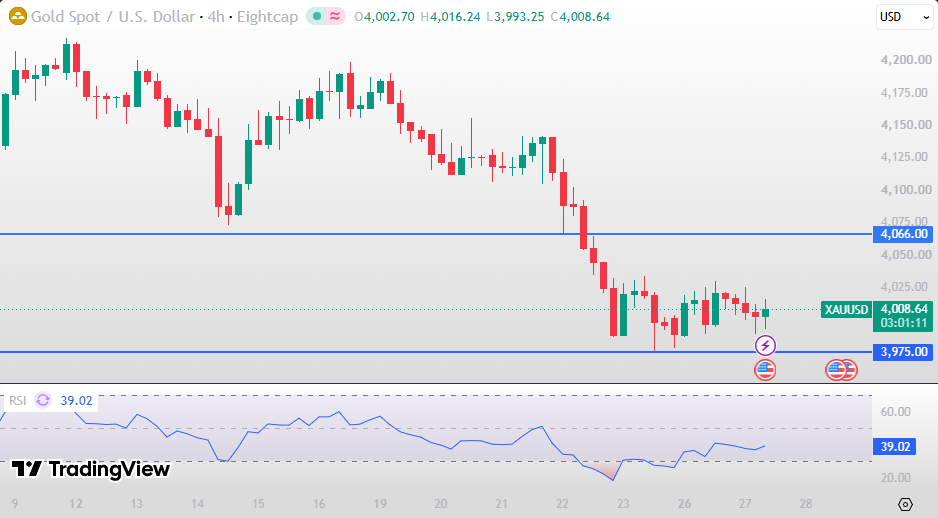Click date label 12 on time axis
938x518 pixels.
pyautogui.click(x=76, y=504)
